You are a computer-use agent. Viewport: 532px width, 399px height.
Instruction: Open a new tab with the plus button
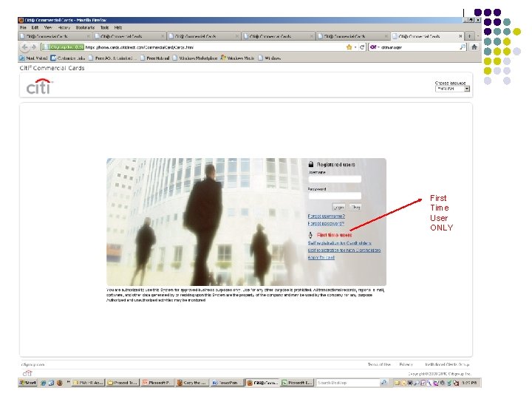click(470, 36)
